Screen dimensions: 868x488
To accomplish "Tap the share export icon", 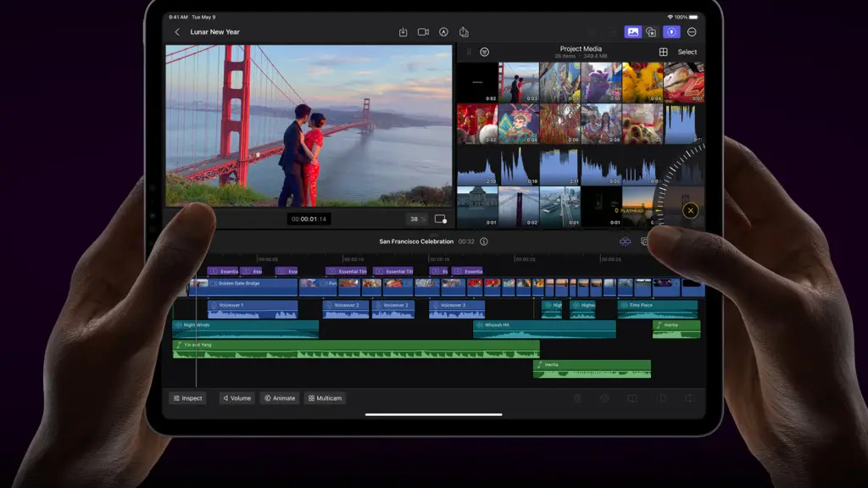I will [x=464, y=32].
